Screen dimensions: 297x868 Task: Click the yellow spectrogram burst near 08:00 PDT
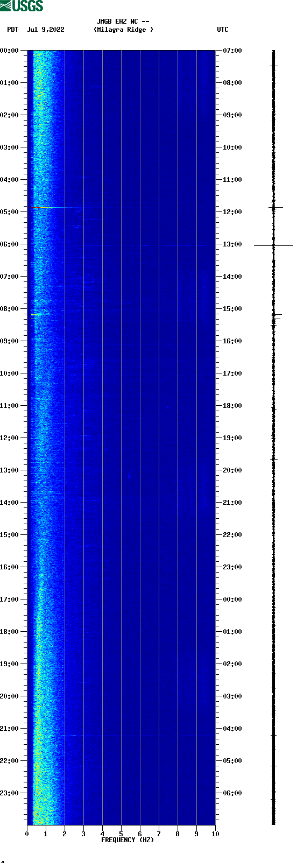[x=35, y=314]
